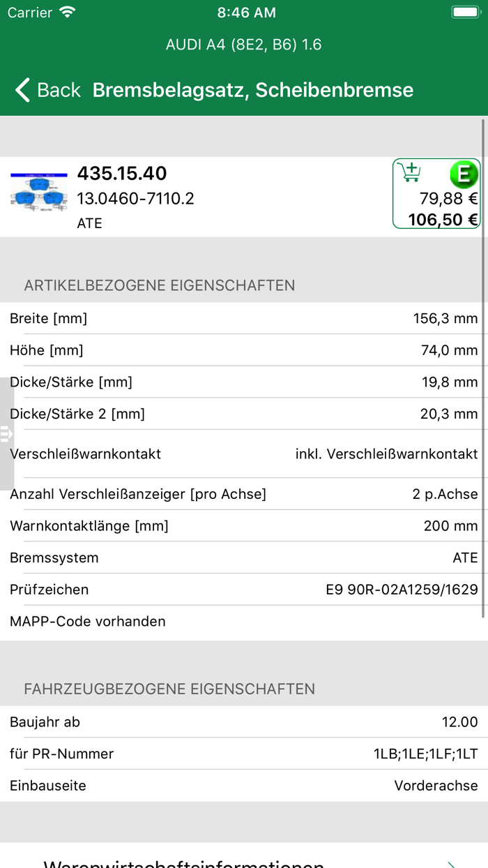Viewport: 488px width, 868px height.
Task: Open the Warenwirtschaftsinformationen row label
Action: 184,863
